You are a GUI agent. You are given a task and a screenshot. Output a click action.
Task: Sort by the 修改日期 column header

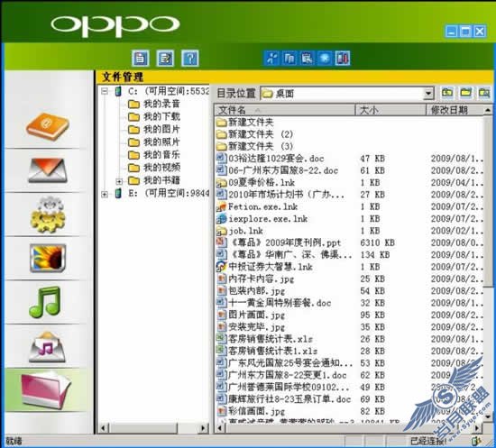(455, 110)
